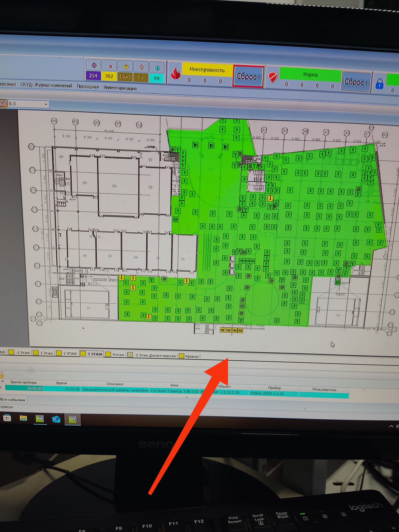Expand the fire Сброс button dropdown arrow
The image size is (399, 532).
click(259, 77)
